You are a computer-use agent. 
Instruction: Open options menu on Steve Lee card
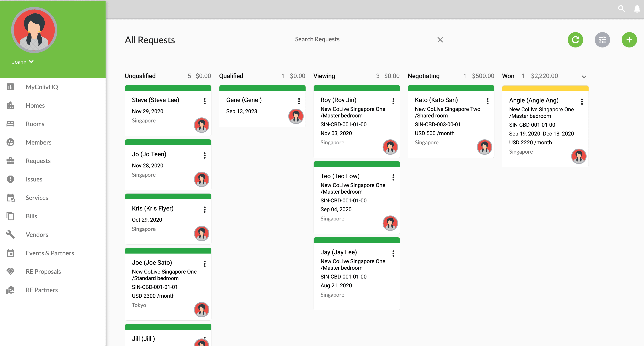pos(205,101)
